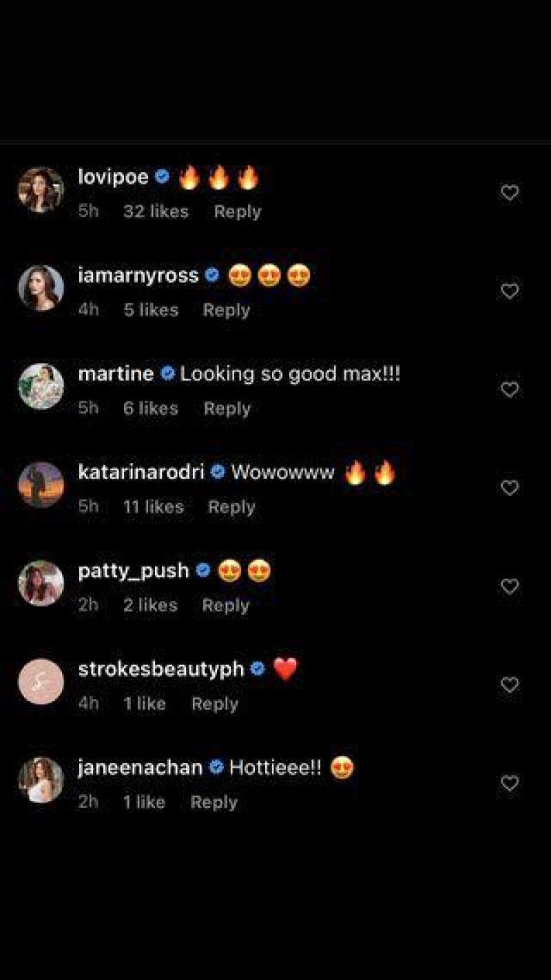Like janeenachan's Hottieee comment
Screen dimensions: 551x980
coord(509,784)
